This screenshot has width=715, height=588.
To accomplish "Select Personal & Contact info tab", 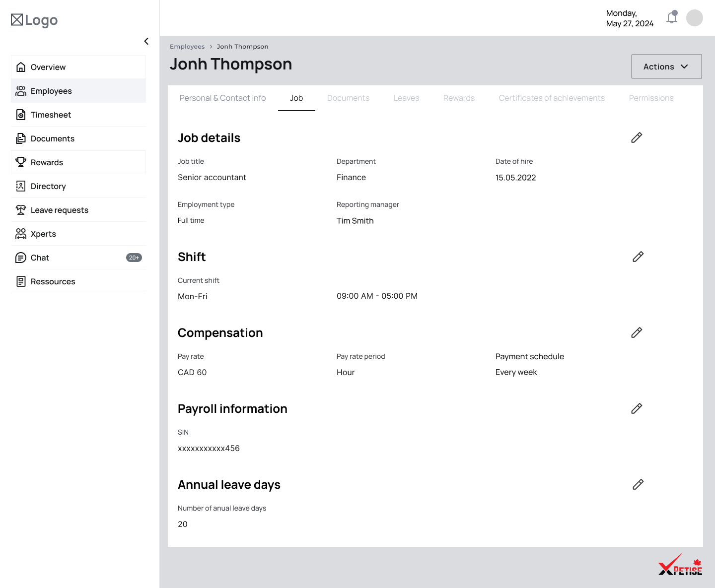I will tap(222, 98).
